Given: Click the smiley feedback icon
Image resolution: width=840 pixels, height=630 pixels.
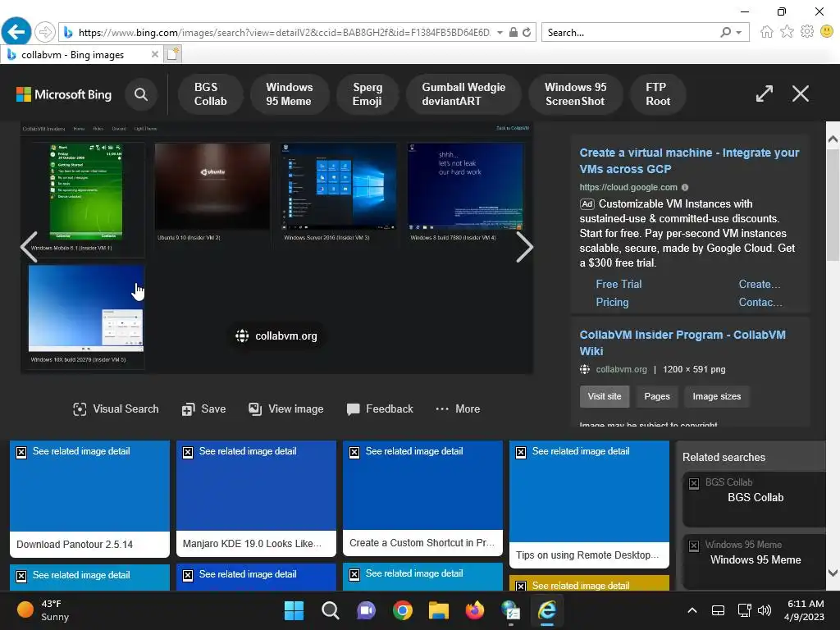Looking at the screenshot, I should (x=827, y=32).
